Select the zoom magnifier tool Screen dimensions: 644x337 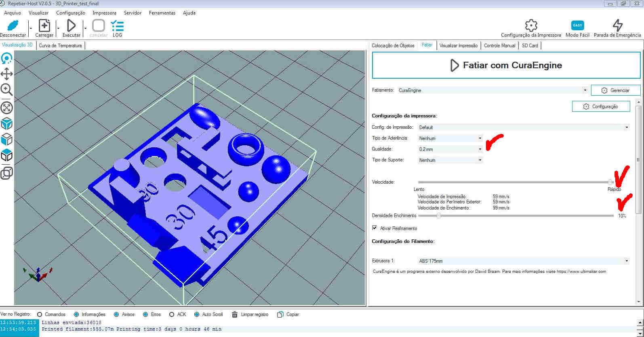tap(6, 90)
